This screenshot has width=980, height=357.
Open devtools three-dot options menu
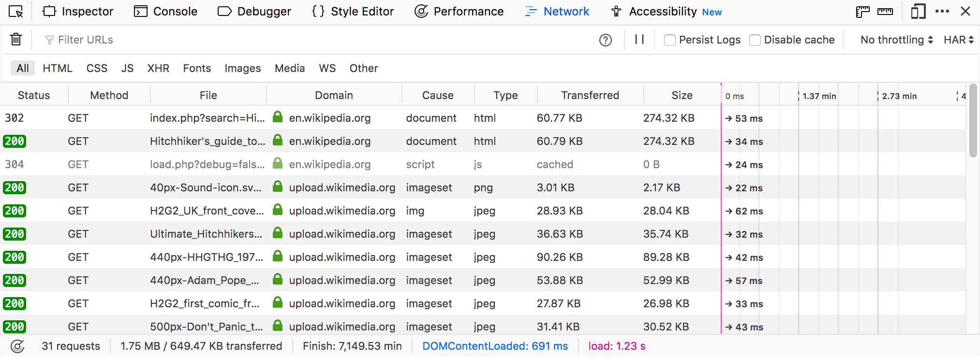942,11
